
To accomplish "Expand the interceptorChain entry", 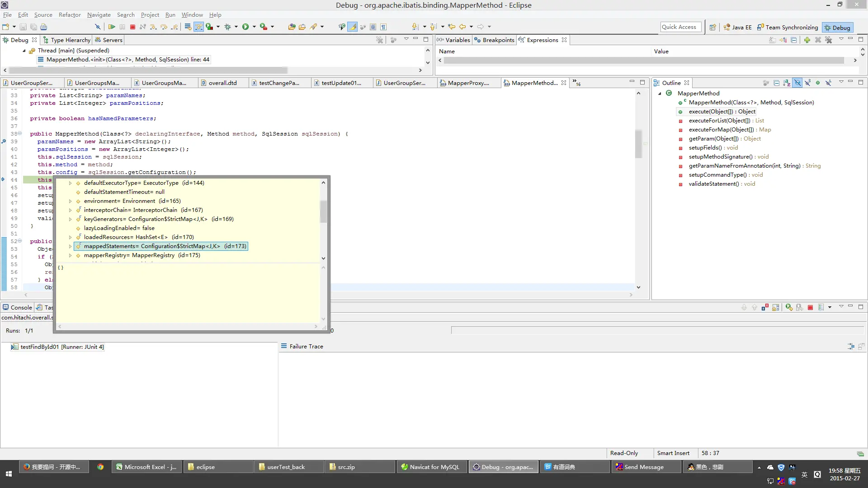I will pos(70,210).
